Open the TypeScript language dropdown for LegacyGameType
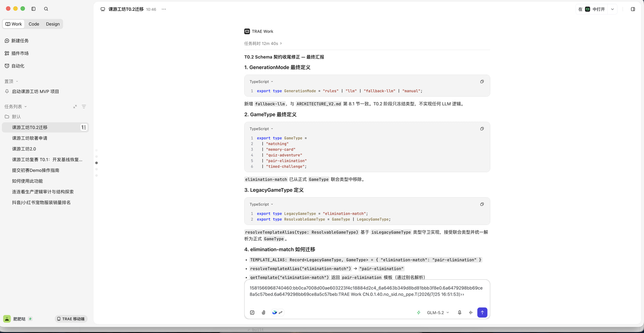 [261, 204]
